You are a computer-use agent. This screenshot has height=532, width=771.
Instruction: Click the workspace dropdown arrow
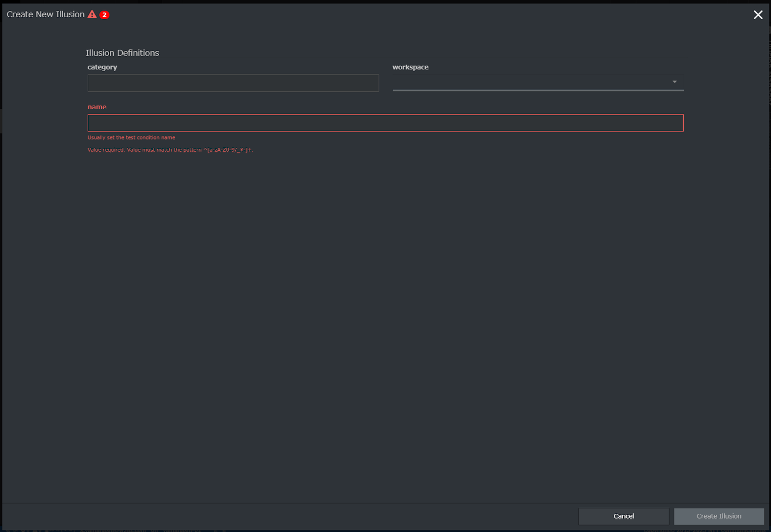click(674, 82)
